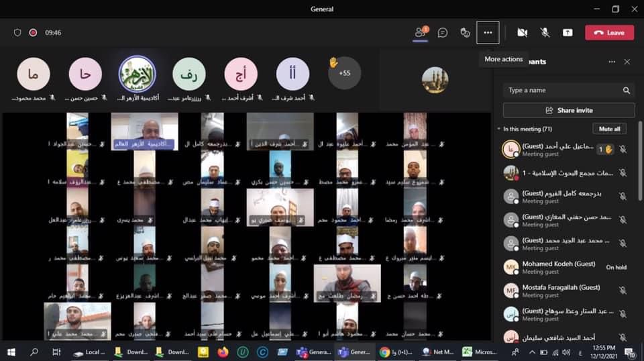The image size is (644, 361).
Task: Click the Share content tray icon
Action: (x=568, y=32)
